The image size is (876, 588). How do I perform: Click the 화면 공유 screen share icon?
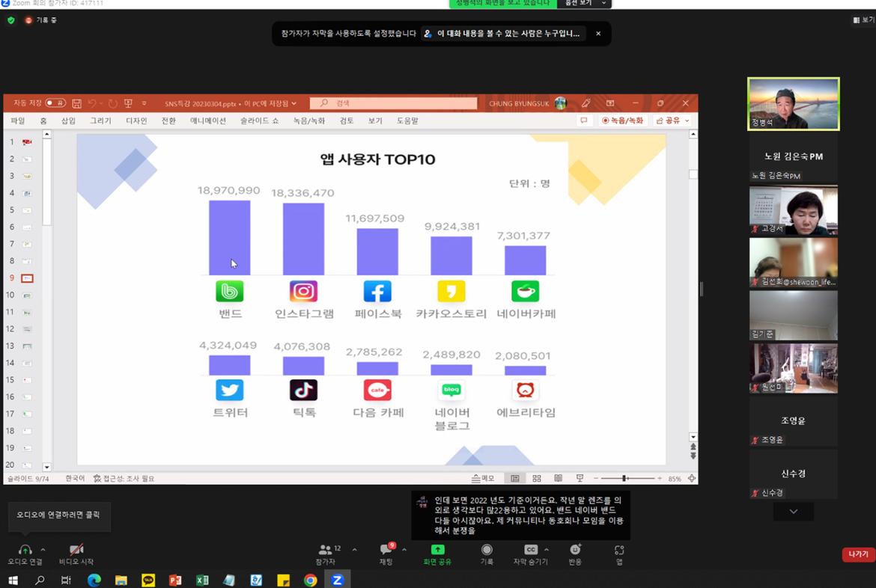coord(438,550)
